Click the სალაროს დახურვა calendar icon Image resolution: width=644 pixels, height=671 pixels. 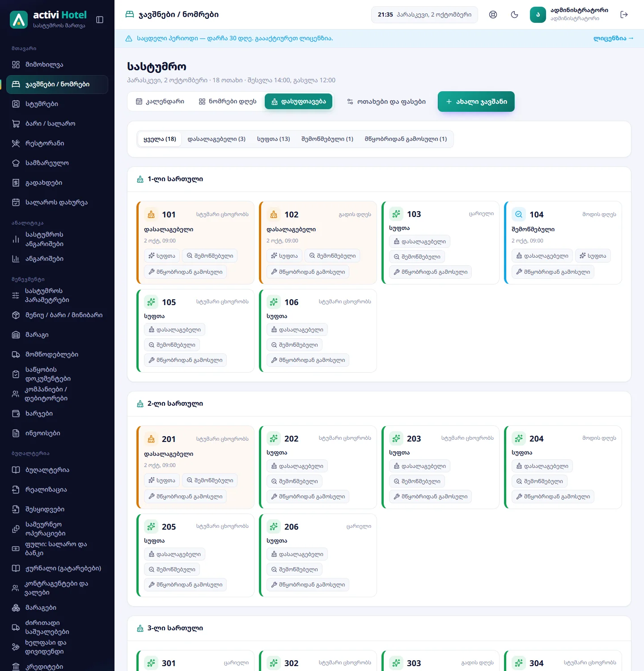(x=16, y=202)
